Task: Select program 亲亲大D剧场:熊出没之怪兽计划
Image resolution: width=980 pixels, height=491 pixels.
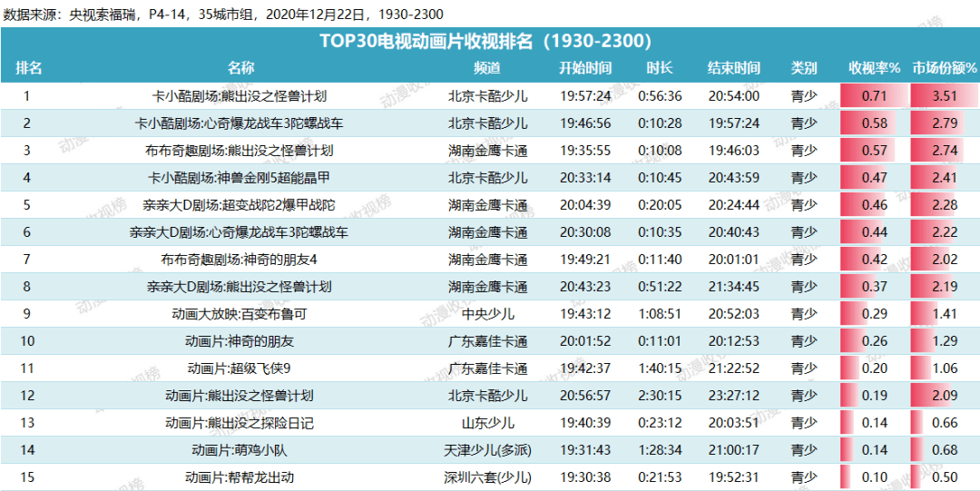Action: (x=240, y=287)
